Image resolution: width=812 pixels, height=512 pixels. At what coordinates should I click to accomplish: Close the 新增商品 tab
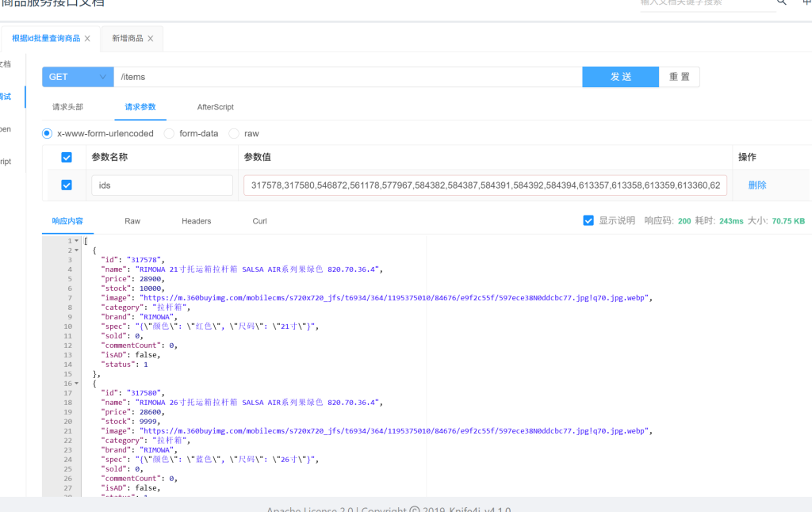pyautogui.click(x=151, y=38)
